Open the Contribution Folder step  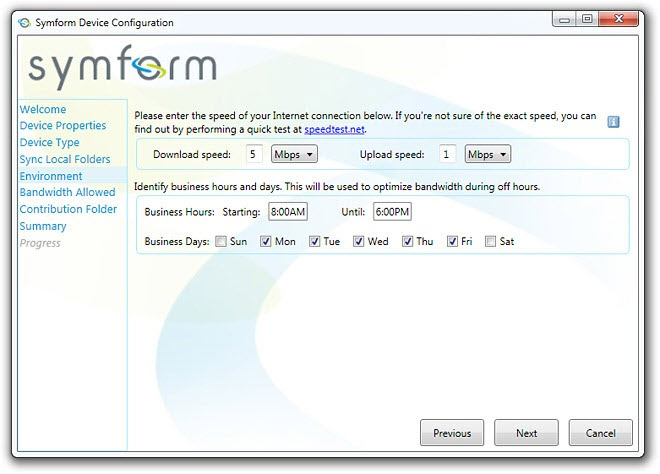68,209
